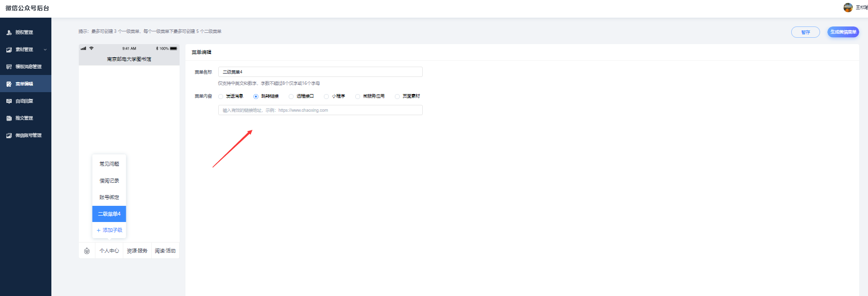Click the 资源·服务 bottom menu tab
Viewport: 868px width, 296px height.
coord(137,251)
